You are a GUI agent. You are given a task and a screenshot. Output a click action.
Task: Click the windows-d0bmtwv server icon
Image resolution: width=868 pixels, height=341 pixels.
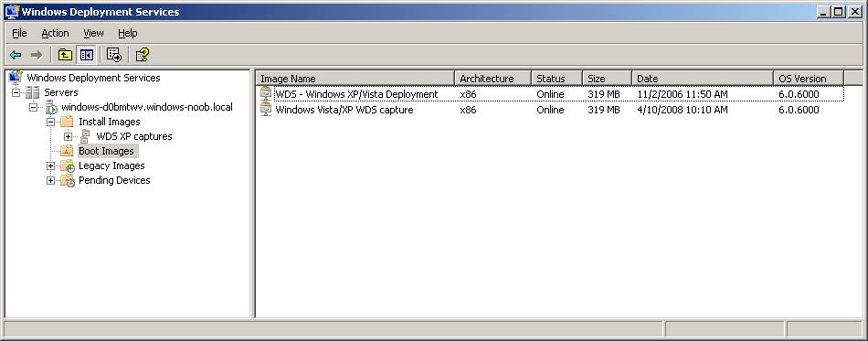(x=51, y=107)
